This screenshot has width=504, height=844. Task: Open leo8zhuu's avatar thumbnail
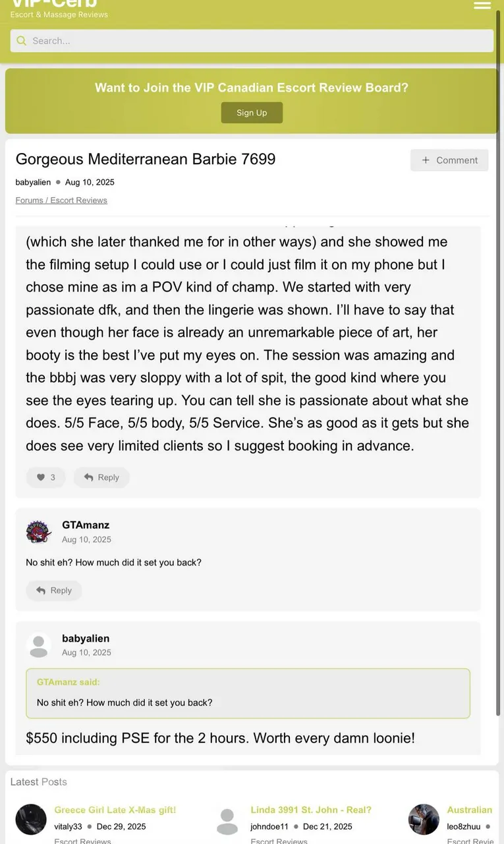point(424,819)
